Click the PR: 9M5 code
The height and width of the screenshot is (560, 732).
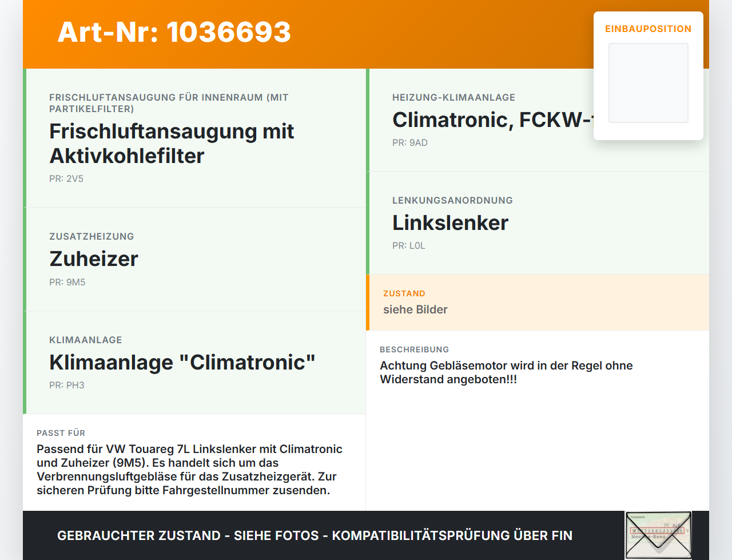pyautogui.click(x=67, y=282)
